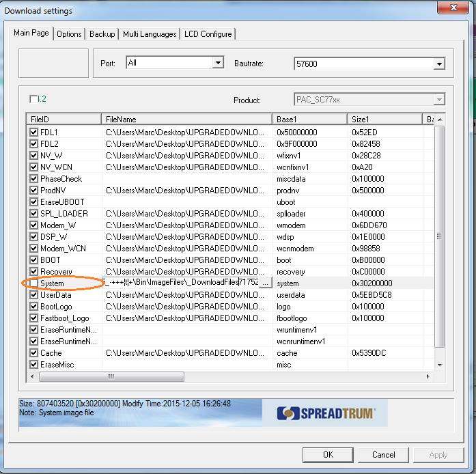Click the vertical scrollbar up arrow
Screen dimensions: 476x474
pyautogui.click(x=440, y=120)
